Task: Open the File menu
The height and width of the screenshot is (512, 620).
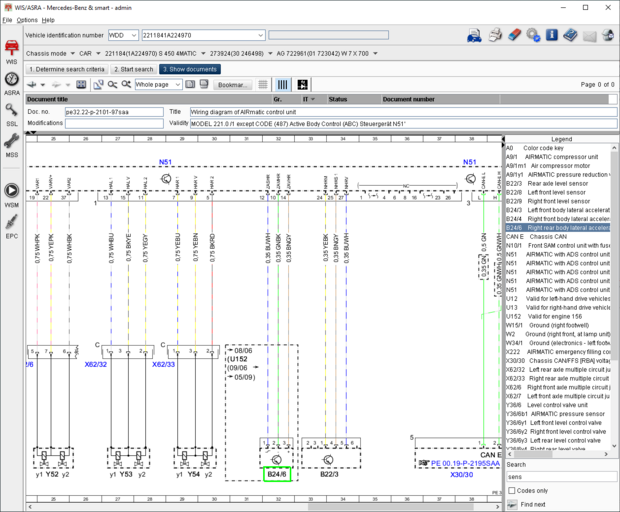Action: pyautogui.click(x=7, y=20)
